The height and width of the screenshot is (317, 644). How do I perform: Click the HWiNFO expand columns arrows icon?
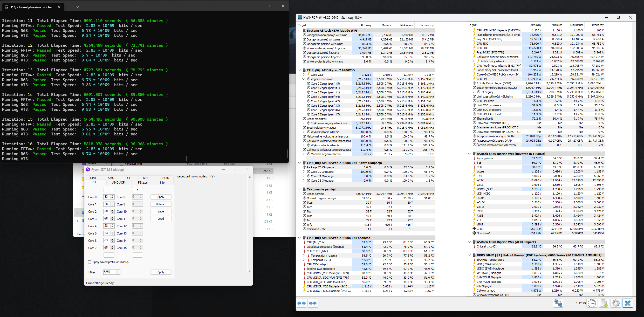(x=302, y=303)
